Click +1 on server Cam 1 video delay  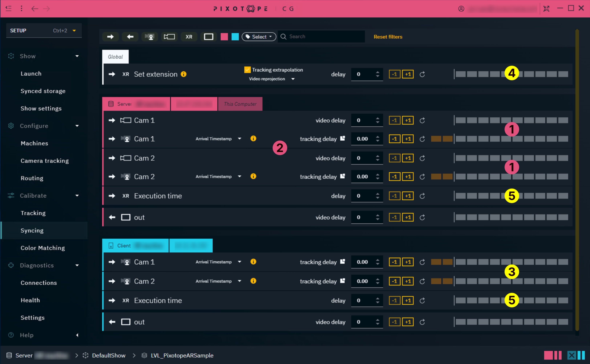pyautogui.click(x=408, y=120)
